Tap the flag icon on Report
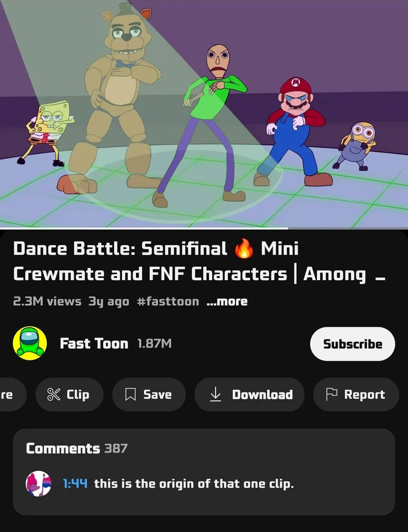 pyautogui.click(x=331, y=395)
